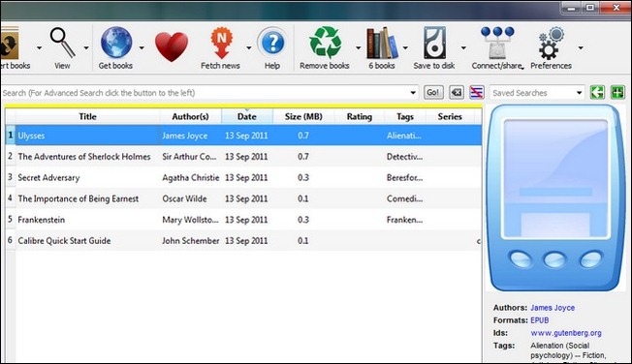
Task: Expand the Save to disk dropdown arrow
Action: tap(463, 47)
